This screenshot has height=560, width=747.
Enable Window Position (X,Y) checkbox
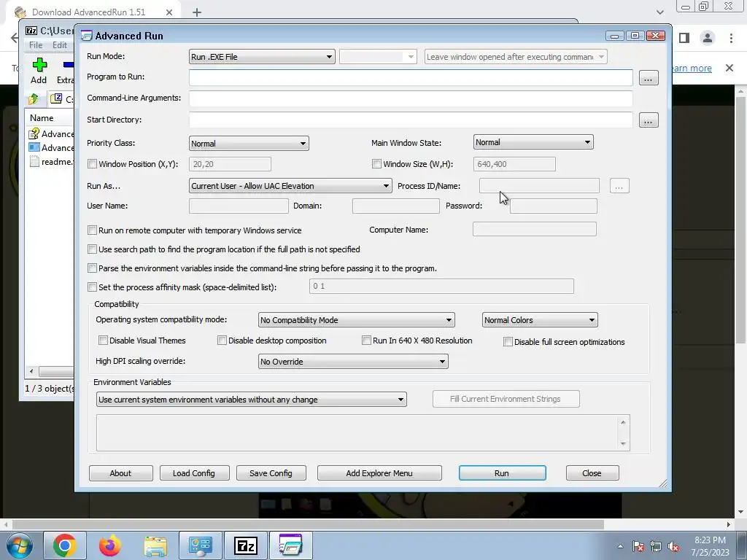(92, 164)
